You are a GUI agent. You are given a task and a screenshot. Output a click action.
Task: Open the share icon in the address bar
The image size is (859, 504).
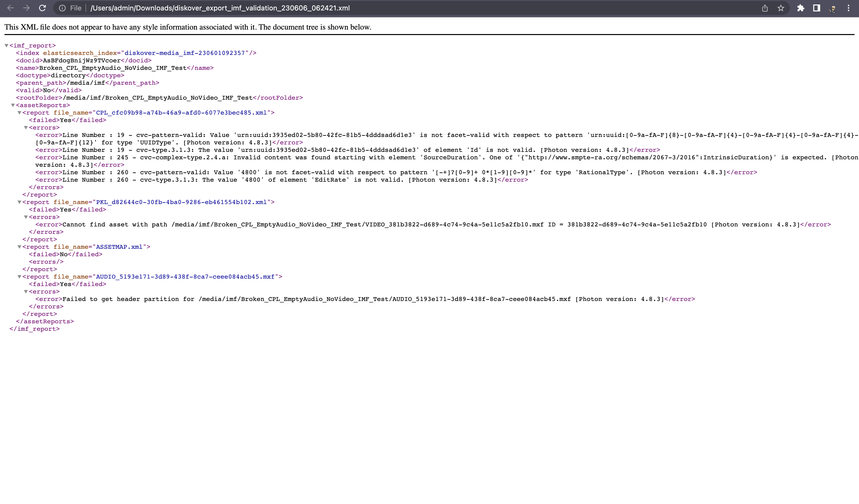[x=765, y=8]
